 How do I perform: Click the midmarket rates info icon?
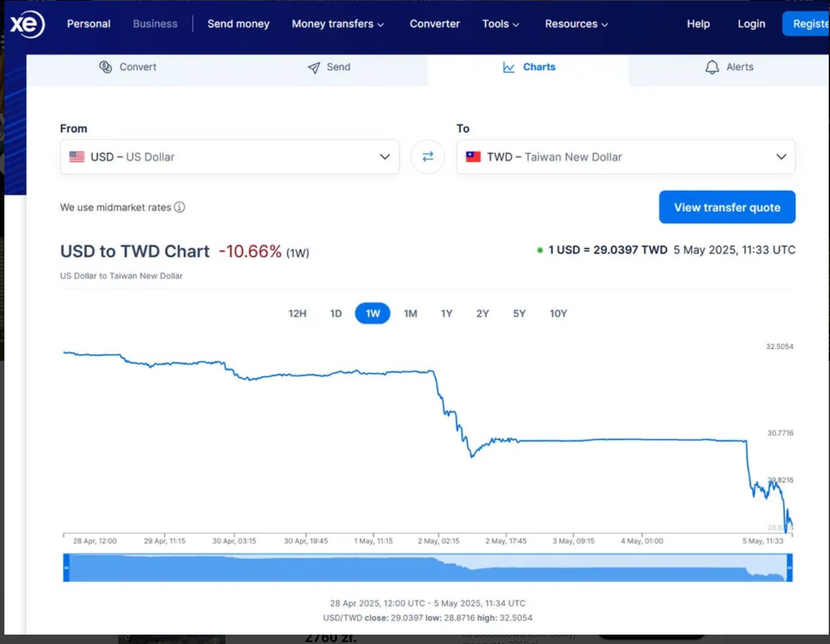[x=180, y=207]
